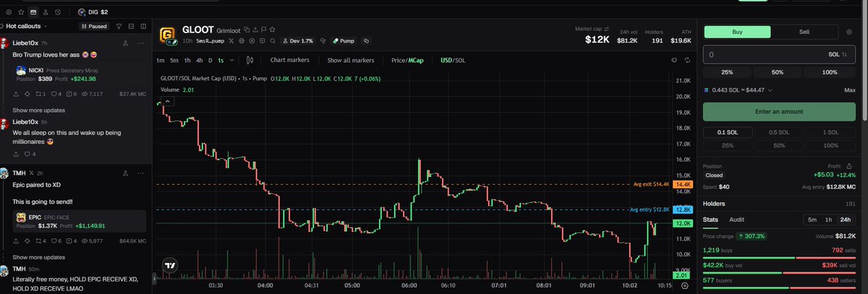
Task: Toggle the SOL currency swap in amount field
Action: tap(839, 55)
